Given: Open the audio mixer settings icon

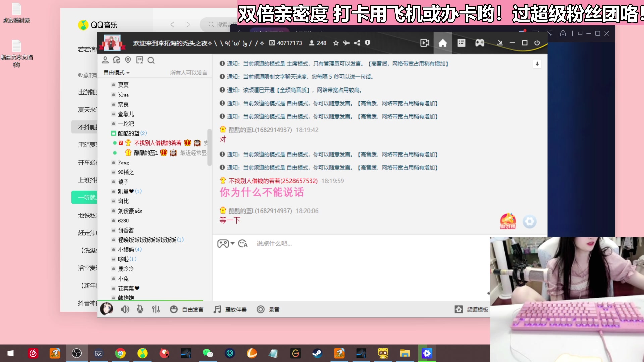Looking at the screenshot, I should coord(156,309).
